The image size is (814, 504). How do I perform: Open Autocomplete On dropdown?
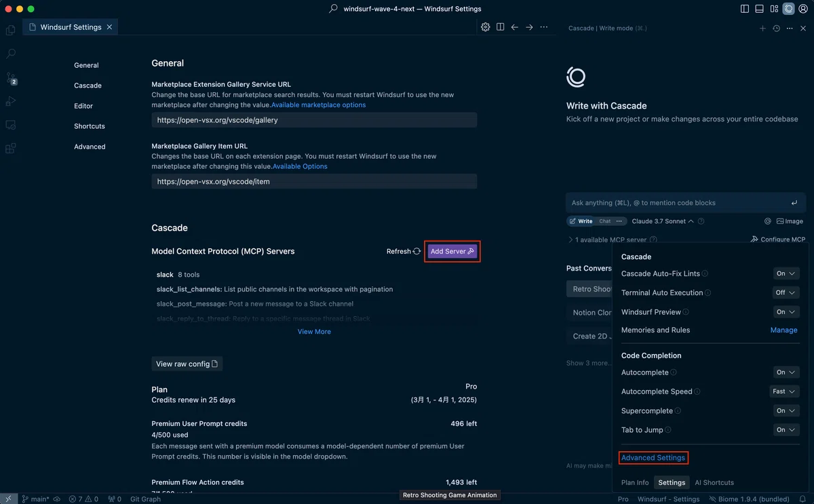click(x=786, y=372)
